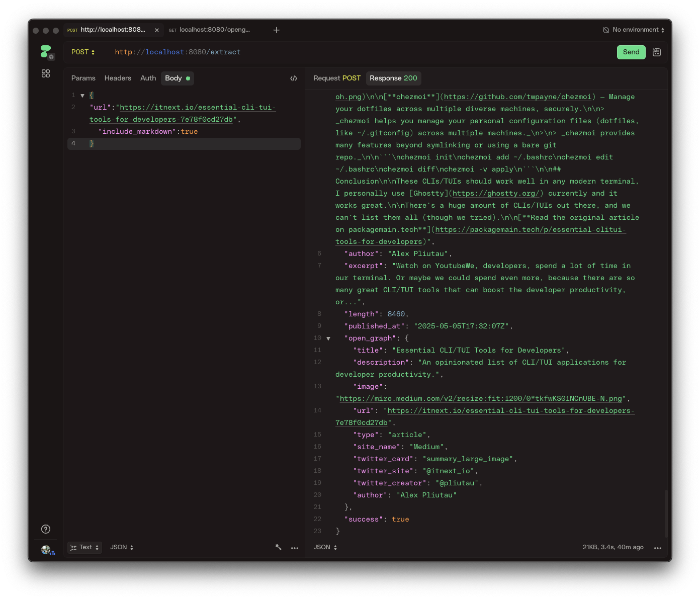Switch to the Headers tab
This screenshot has width=700, height=599.
(x=118, y=78)
